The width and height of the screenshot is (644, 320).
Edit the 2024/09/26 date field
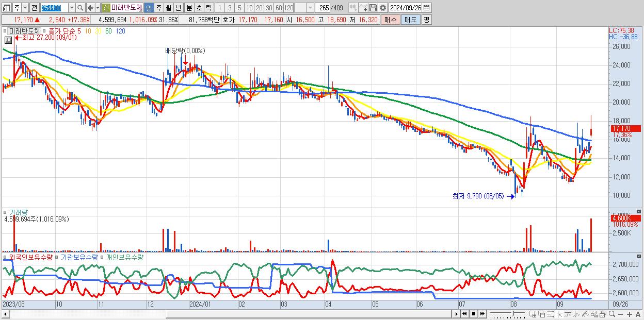tap(406, 8)
